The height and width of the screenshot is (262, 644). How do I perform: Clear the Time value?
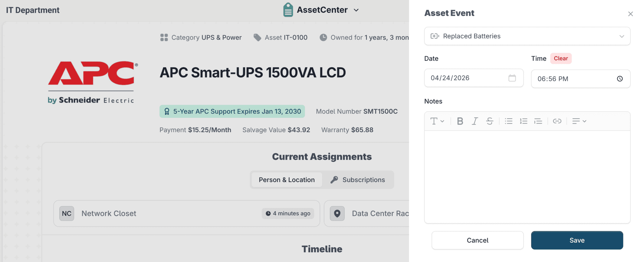pos(560,58)
